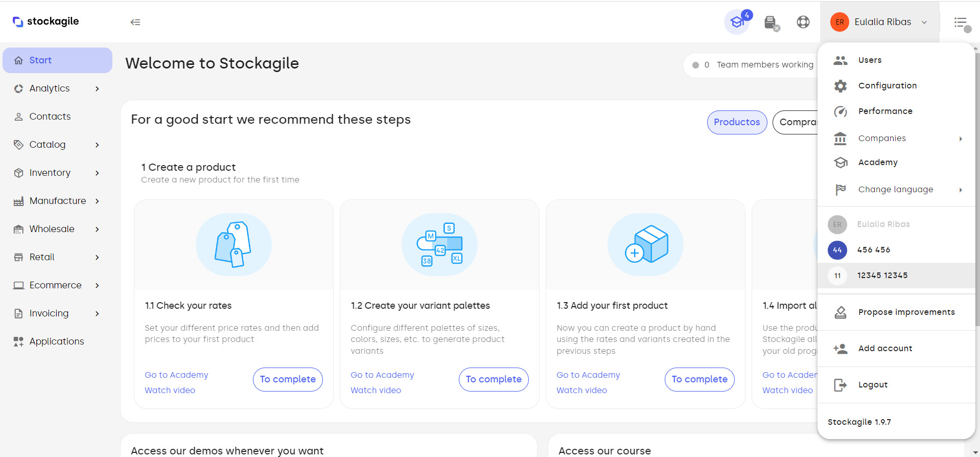
Task: Open the Contacts sidebar item
Action: coord(57,117)
